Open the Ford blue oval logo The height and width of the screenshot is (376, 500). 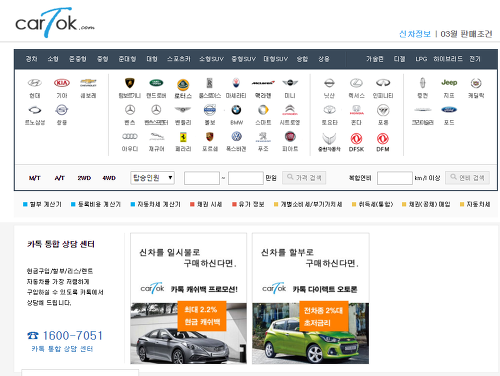(x=449, y=110)
